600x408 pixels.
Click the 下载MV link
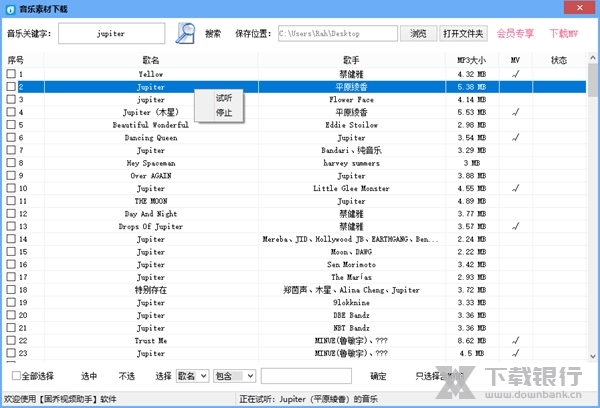pos(564,34)
